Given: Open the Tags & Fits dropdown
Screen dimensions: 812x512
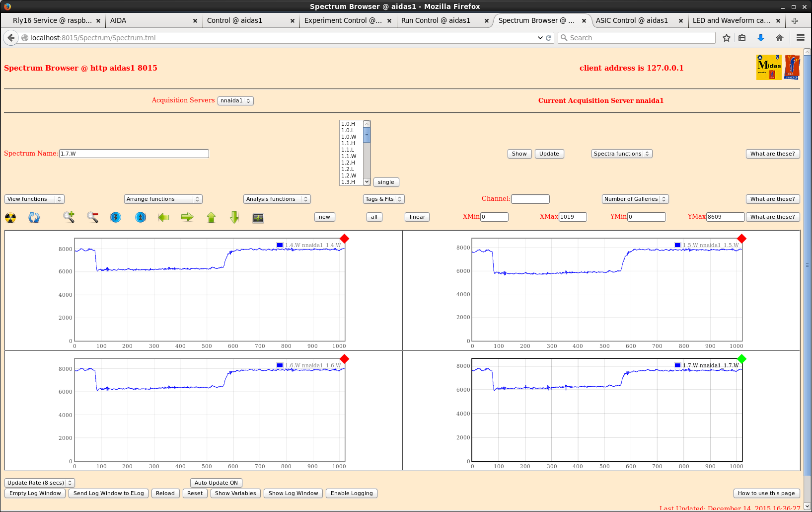Looking at the screenshot, I should [x=383, y=199].
